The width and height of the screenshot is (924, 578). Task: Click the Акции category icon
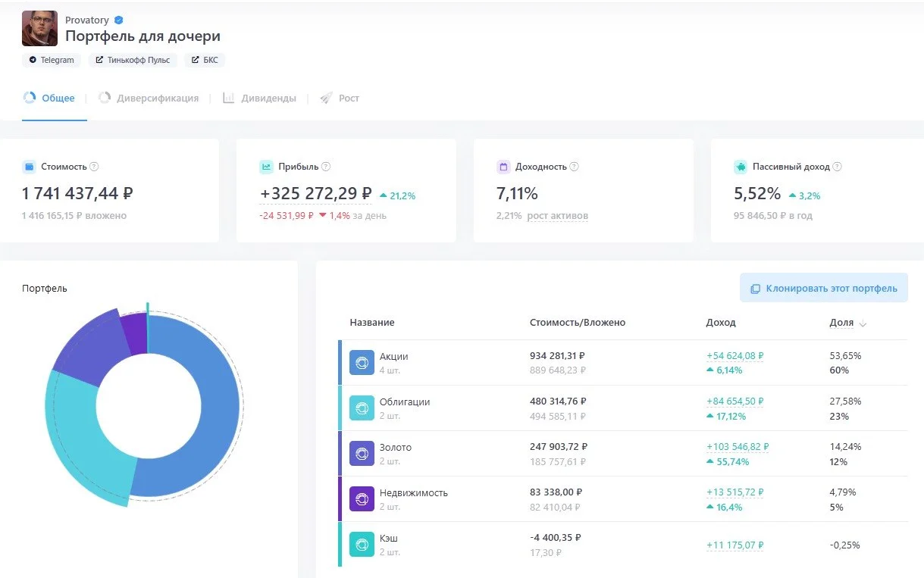[362, 363]
